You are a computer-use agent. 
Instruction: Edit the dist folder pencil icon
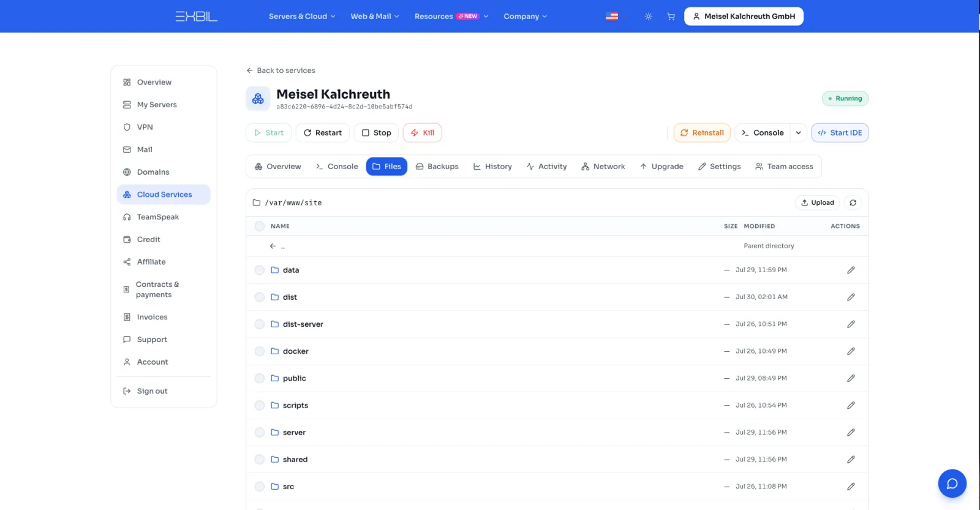pyautogui.click(x=851, y=297)
